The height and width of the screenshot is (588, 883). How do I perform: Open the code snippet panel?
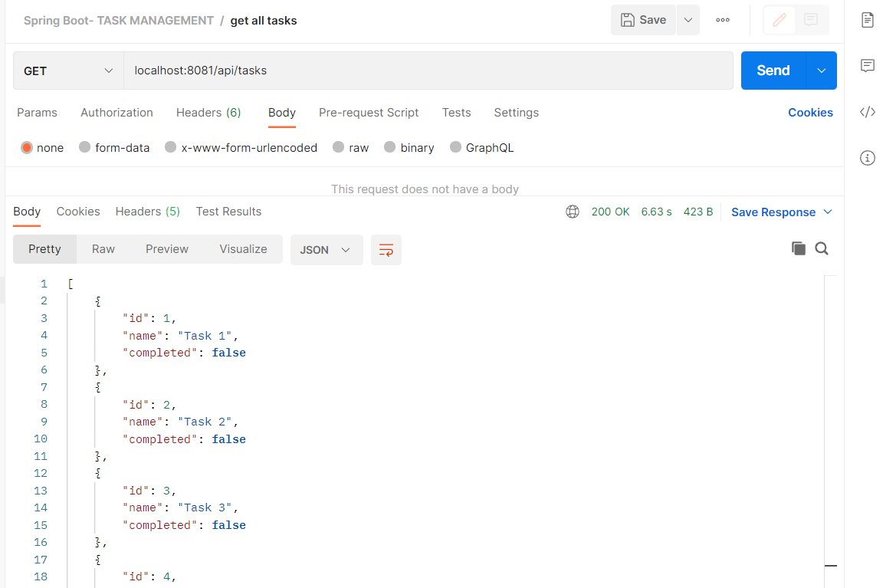[867, 112]
